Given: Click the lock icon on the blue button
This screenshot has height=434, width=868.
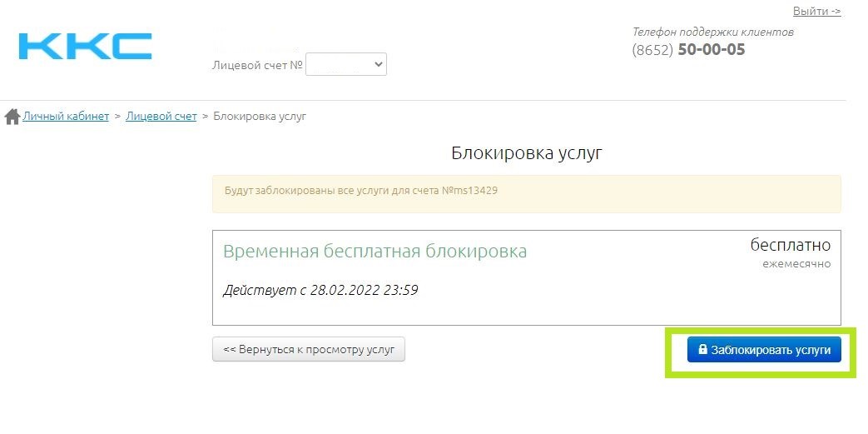Looking at the screenshot, I should [702, 350].
